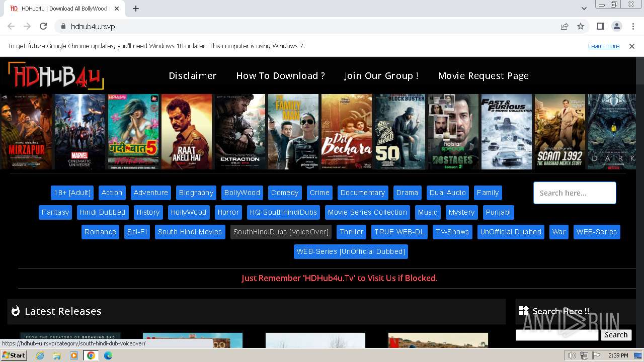Image resolution: width=644 pixels, height=362 pixels.
Task: Click the browser forward arrow
Action: coord(27,26)
